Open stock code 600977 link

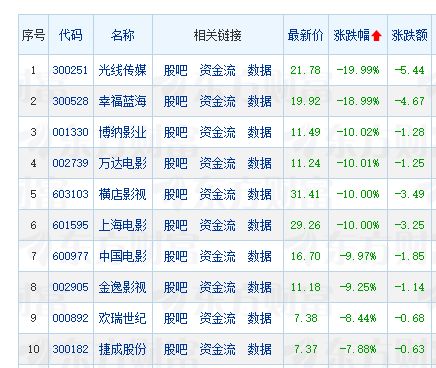[x=70, y=256]
